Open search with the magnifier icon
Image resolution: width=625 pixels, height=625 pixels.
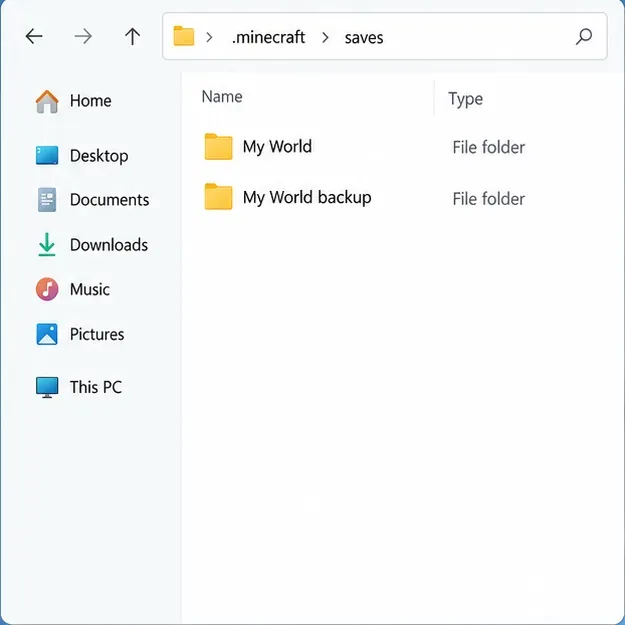click(584, 37)
